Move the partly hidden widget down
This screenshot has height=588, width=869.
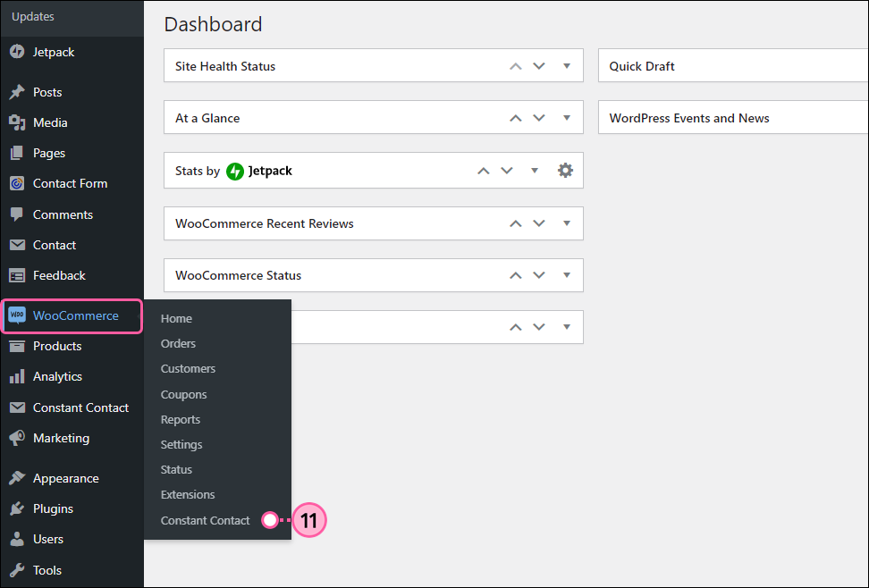(539, 327)
